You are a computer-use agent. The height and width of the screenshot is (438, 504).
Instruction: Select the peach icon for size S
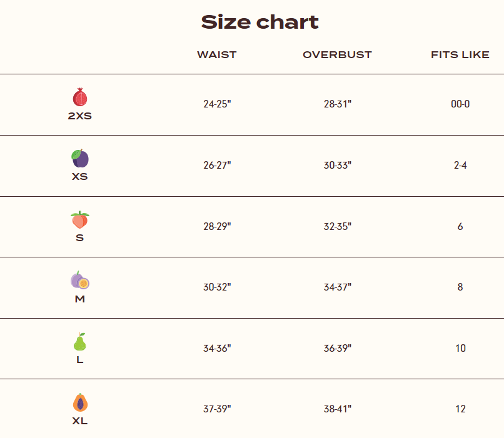80,220
